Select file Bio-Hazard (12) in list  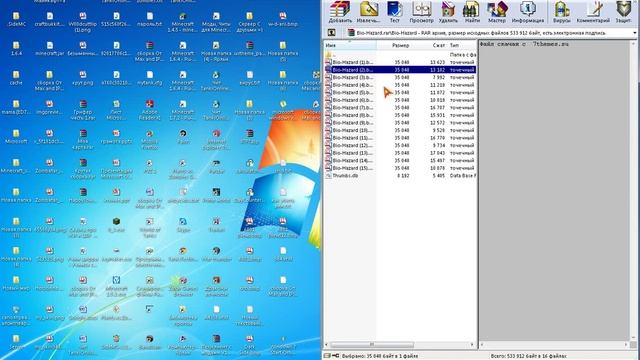[x=400, y=145]
